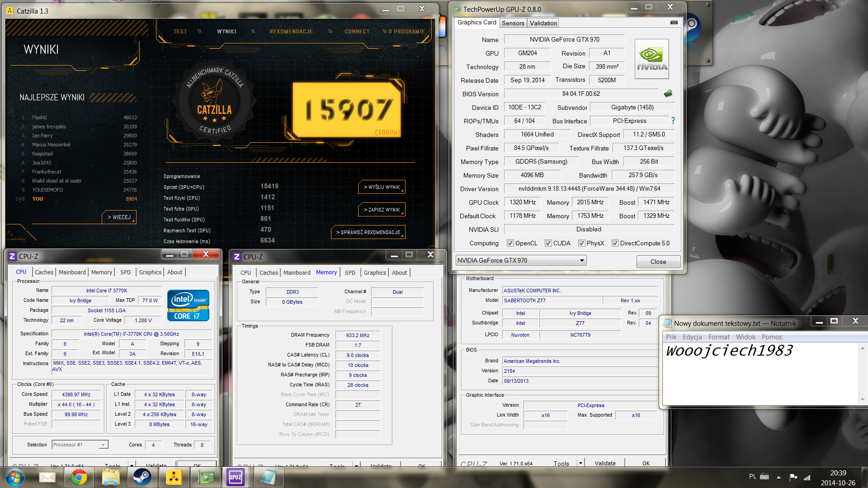Click the Close button in GPU-Z
The width and height of the screenshot is (868, 488).
click(658, 262)
